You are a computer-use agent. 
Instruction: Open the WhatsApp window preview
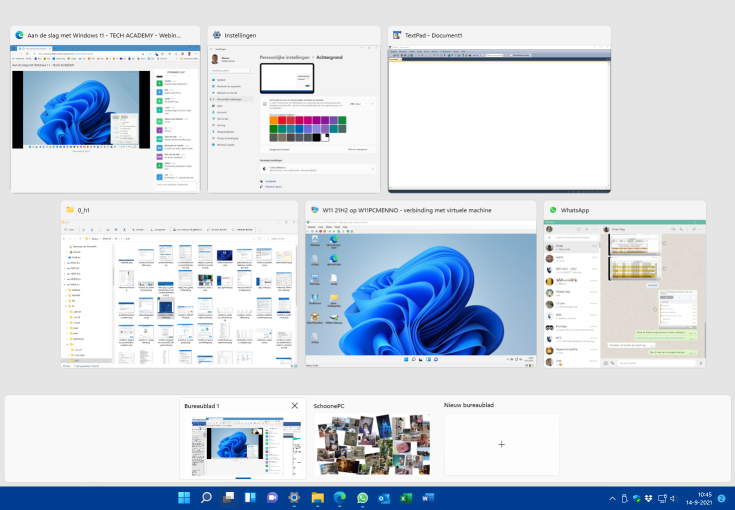pyautogui.click(x=625, y=284)
